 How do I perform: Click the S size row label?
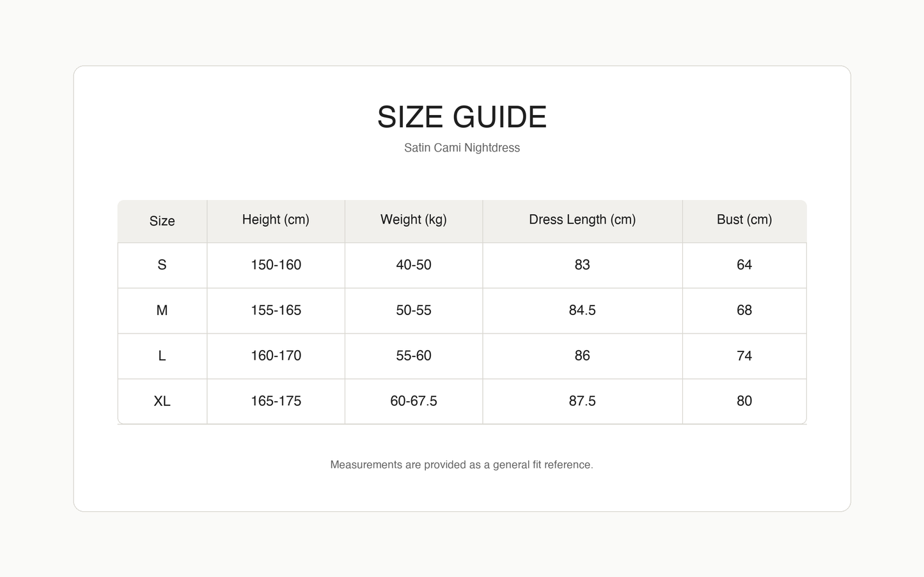coord(162,265)
